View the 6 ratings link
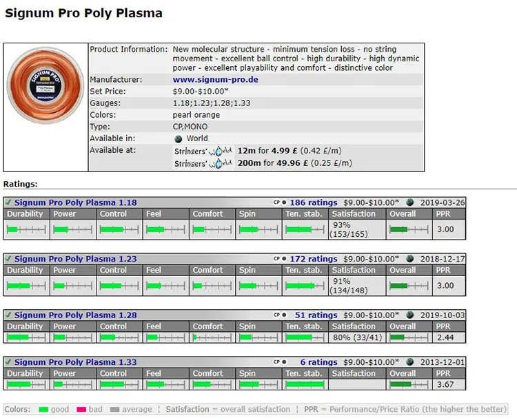Image resolution: width=517 pixels, height=420 pixels. (318, 362)
